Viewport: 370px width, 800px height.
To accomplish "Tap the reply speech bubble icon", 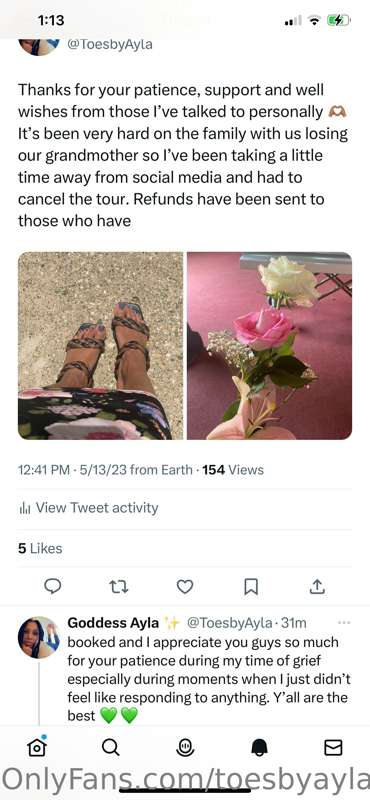I will pyautogui.click(x=52, y=587).
